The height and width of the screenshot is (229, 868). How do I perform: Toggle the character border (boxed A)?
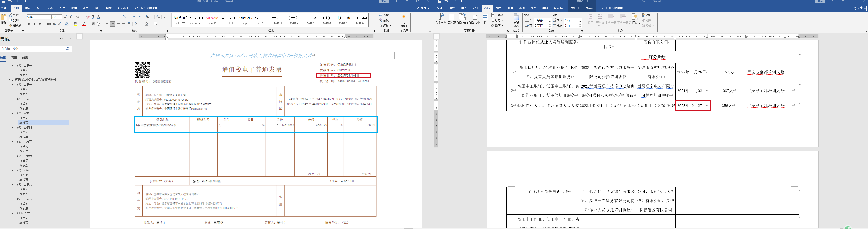99,17
